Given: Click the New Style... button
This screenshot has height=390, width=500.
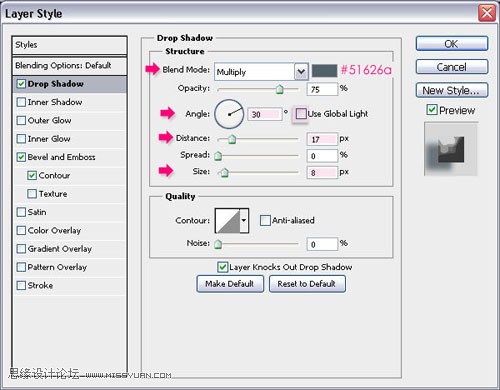Looking at the screenshot, I should point(452,90).
